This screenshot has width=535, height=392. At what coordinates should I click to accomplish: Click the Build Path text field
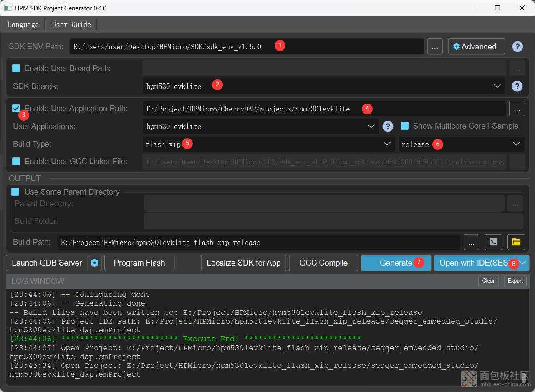259,242
